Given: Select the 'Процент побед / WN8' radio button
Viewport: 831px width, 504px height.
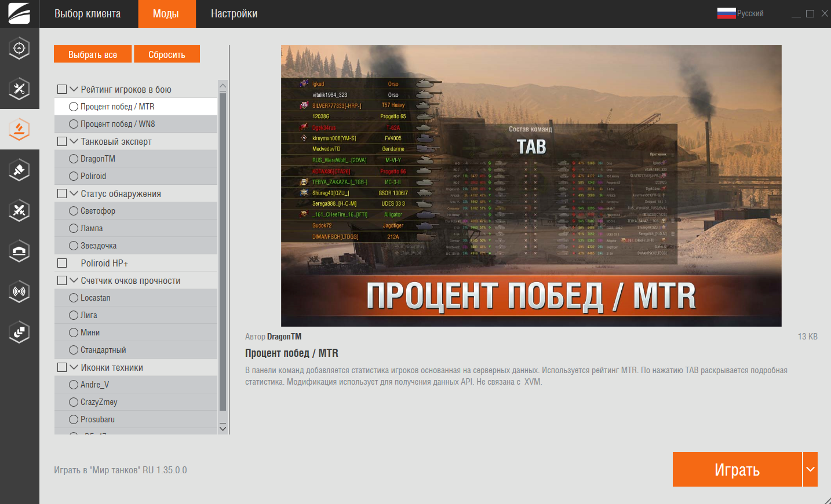Looking at the screenshot, I should tap(74, 124).
